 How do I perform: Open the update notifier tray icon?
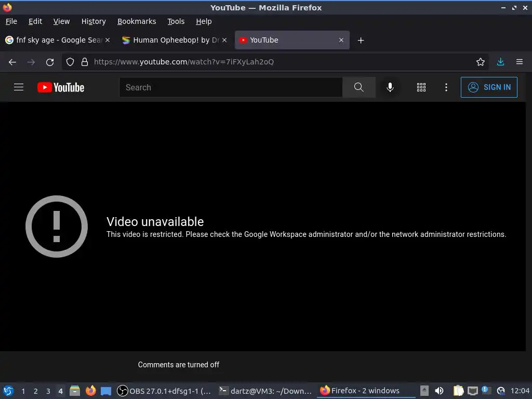(501, 391)
